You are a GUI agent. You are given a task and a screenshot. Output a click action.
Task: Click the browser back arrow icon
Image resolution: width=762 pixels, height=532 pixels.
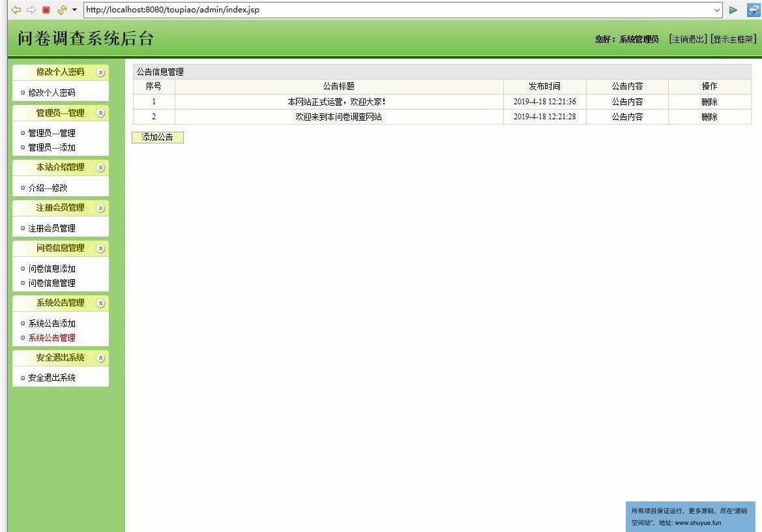pyautogui.click(x=16, y=10)
